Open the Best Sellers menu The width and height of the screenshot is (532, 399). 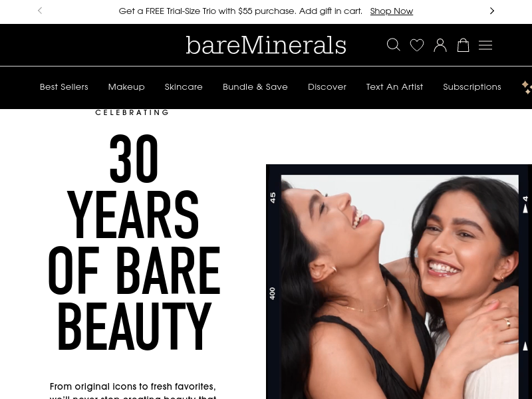pyautogui.click(x=64, y=87)
